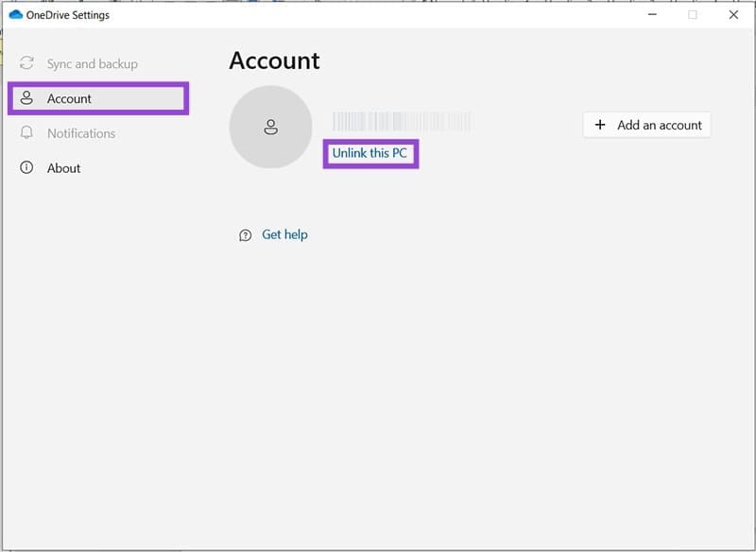The height and width of the screenshot is (552, 756).
Task: Close the OneDrive Settings window
Action: pos(734,15)
